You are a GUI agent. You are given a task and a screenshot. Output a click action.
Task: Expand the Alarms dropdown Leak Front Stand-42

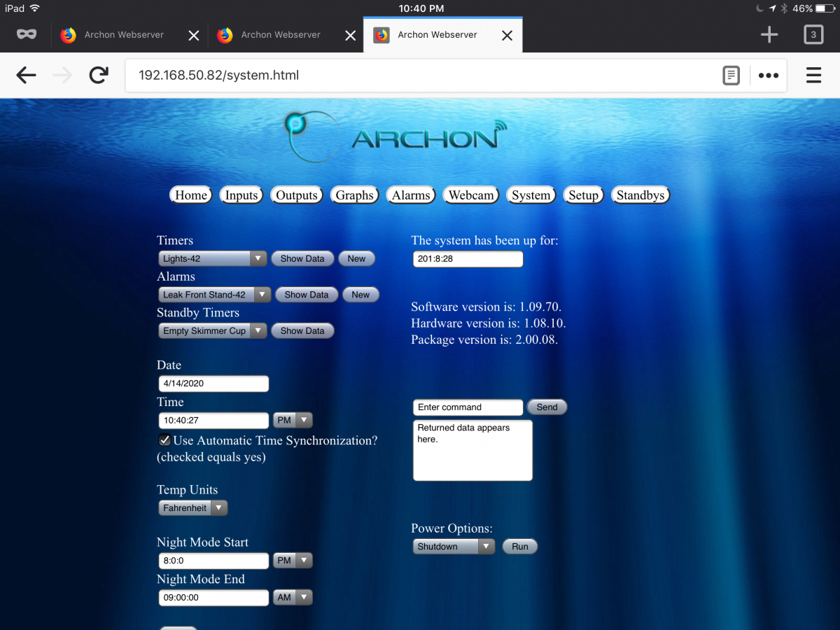coord(215,295)
